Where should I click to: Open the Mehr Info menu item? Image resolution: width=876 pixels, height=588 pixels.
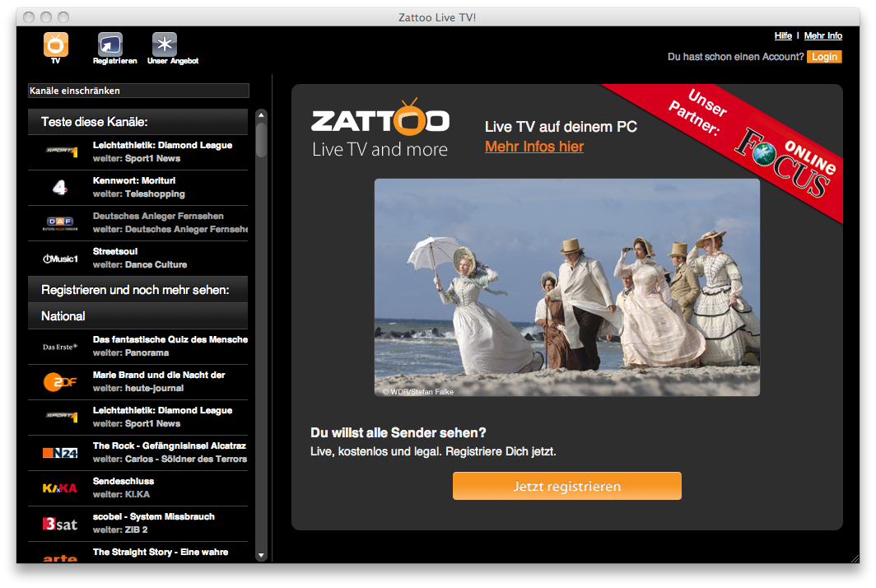(822, 35)
